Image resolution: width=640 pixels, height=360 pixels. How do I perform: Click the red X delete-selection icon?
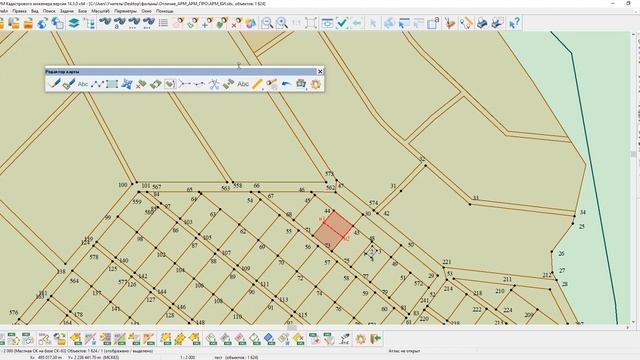(x=236, y=23)
